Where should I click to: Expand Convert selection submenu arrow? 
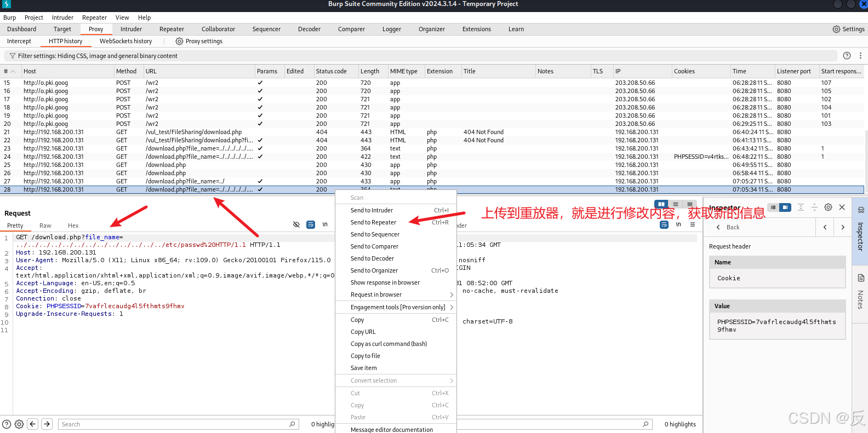pos(452,380)
